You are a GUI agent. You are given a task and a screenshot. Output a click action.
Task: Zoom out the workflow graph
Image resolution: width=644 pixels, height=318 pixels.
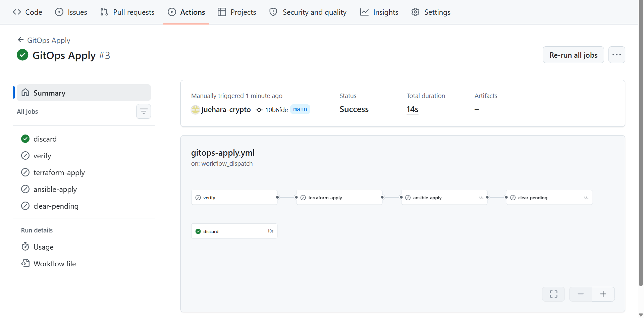(x=581, y=294)
